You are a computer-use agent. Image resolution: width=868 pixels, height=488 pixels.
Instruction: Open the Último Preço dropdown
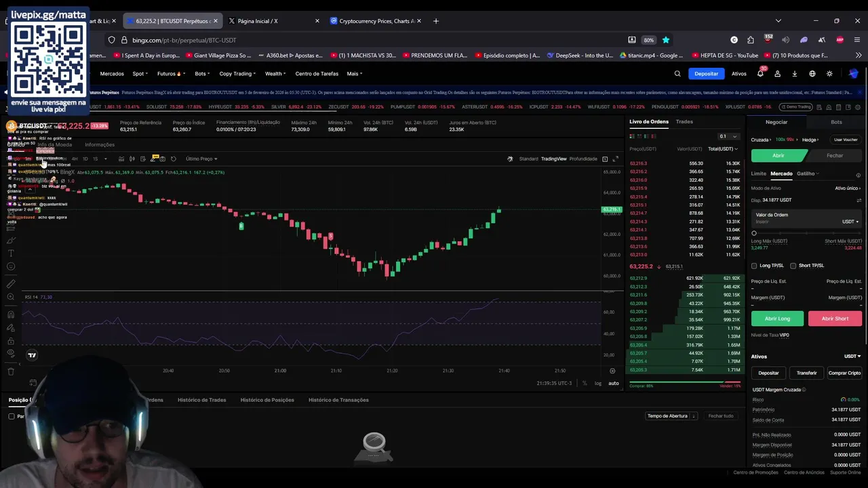[x=201, y=159]
